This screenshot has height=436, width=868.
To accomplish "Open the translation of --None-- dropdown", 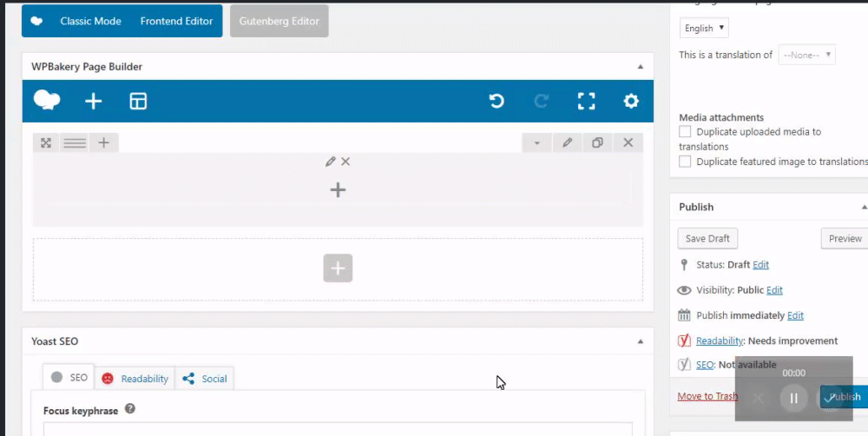I will (x=806, y=55).
